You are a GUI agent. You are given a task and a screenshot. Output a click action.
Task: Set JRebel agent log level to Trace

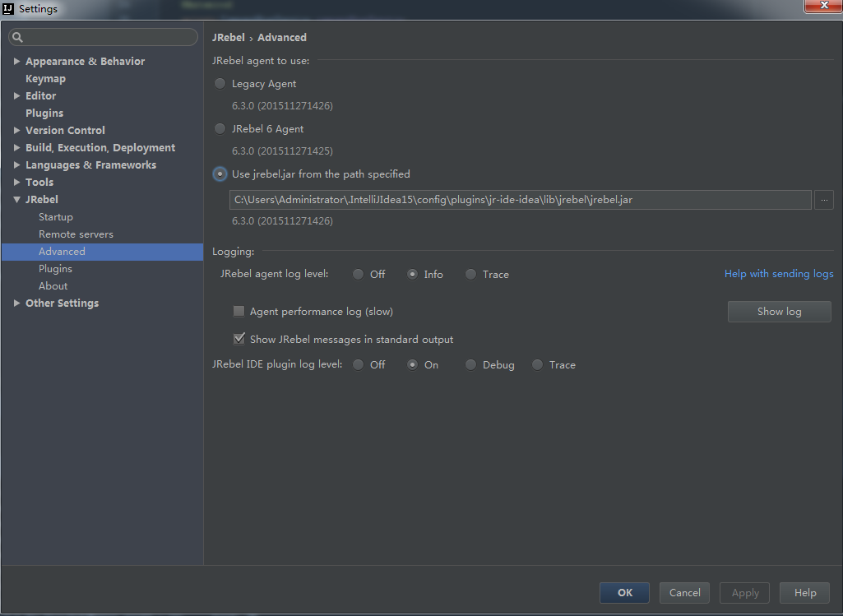pos(470,274)
